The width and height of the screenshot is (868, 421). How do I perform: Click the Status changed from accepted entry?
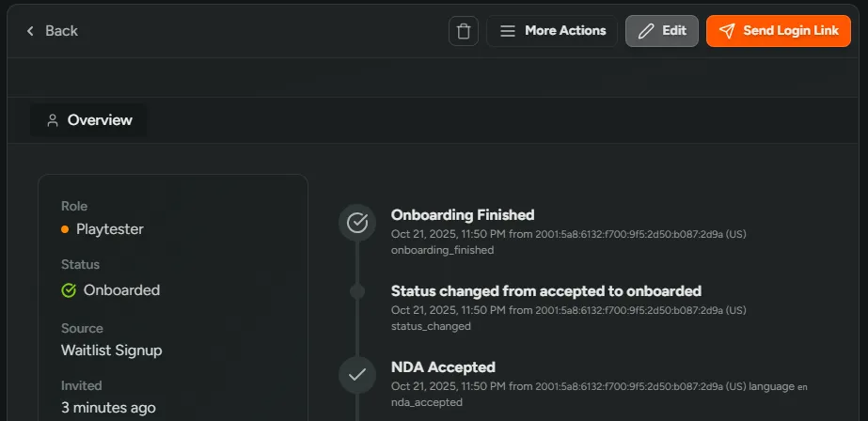click(545, 291)
